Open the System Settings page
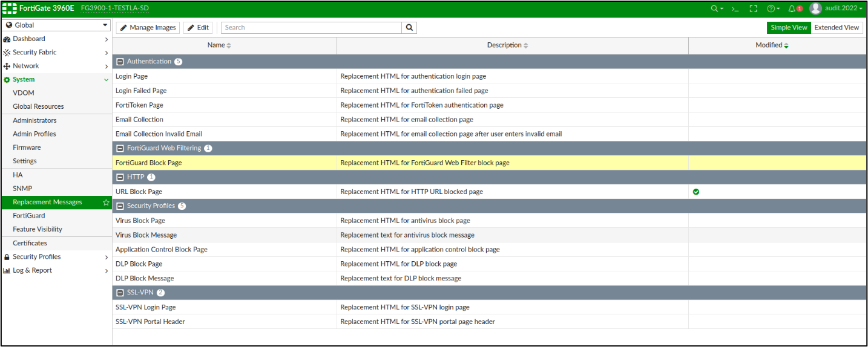 point(56,161)
